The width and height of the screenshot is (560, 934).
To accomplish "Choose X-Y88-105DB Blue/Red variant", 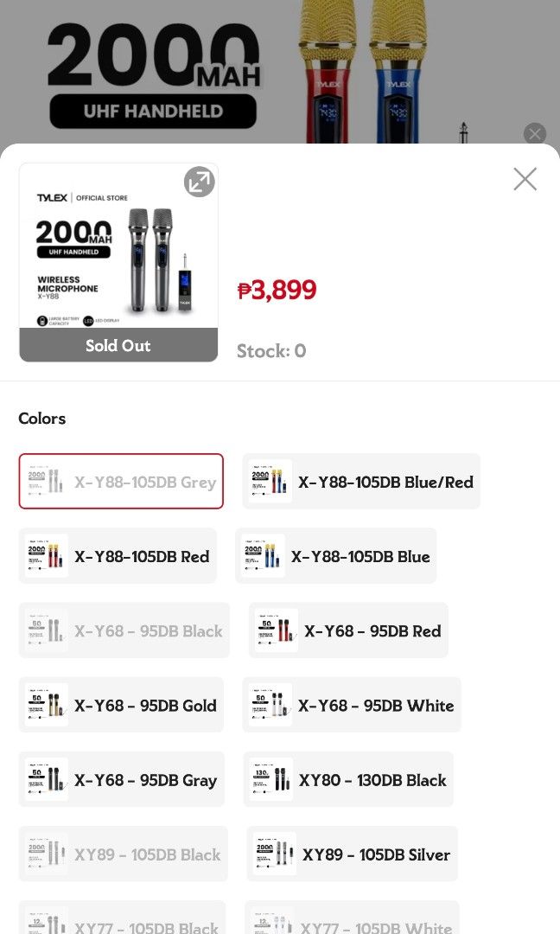I will 361,482.
